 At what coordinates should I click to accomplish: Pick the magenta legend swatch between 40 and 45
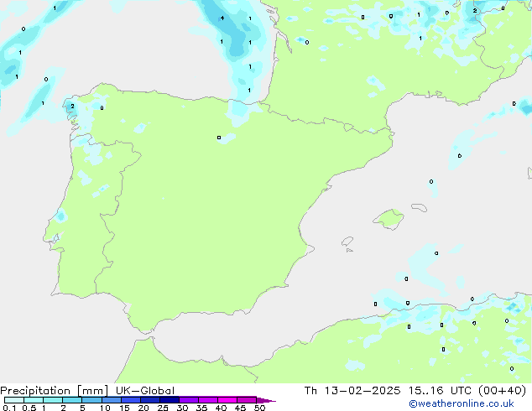pyautogui.click(x=227, y=400)
